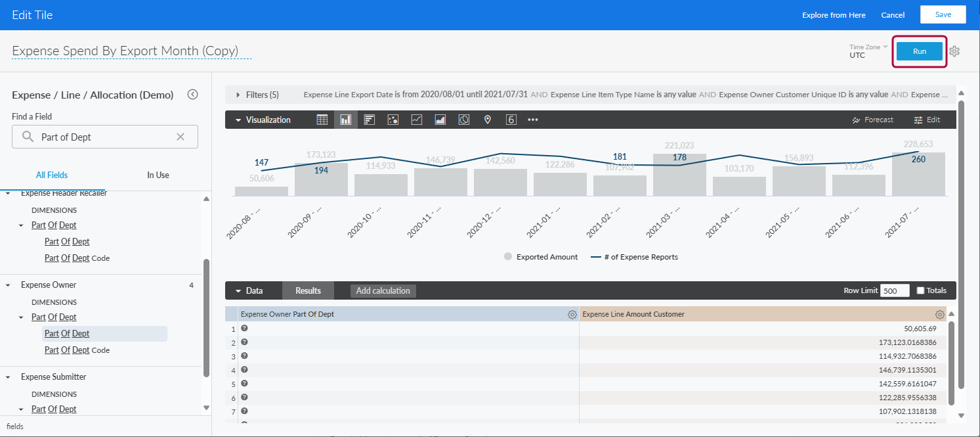Switch to the In Use tab

click(x=158, y=175)
